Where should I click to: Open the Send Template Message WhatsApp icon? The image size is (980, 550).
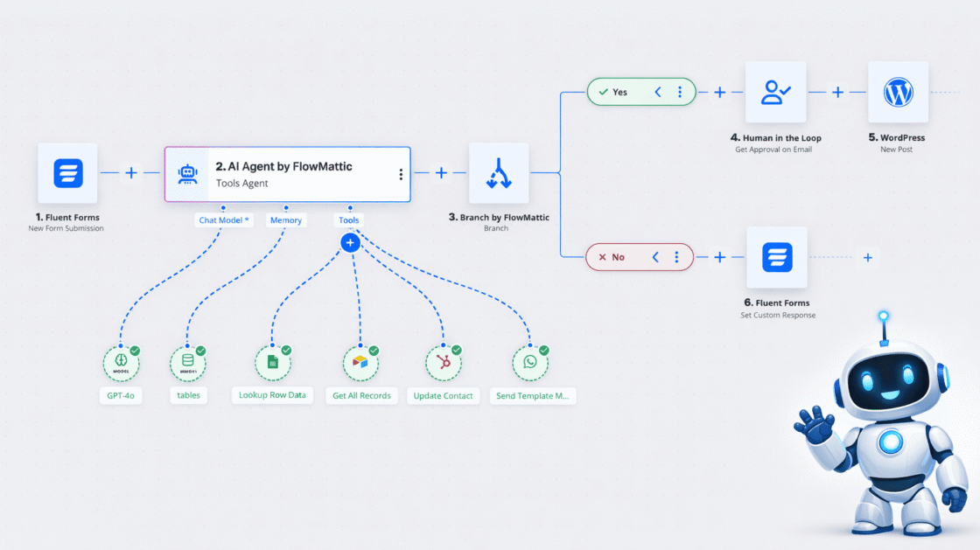pos(530,363)
